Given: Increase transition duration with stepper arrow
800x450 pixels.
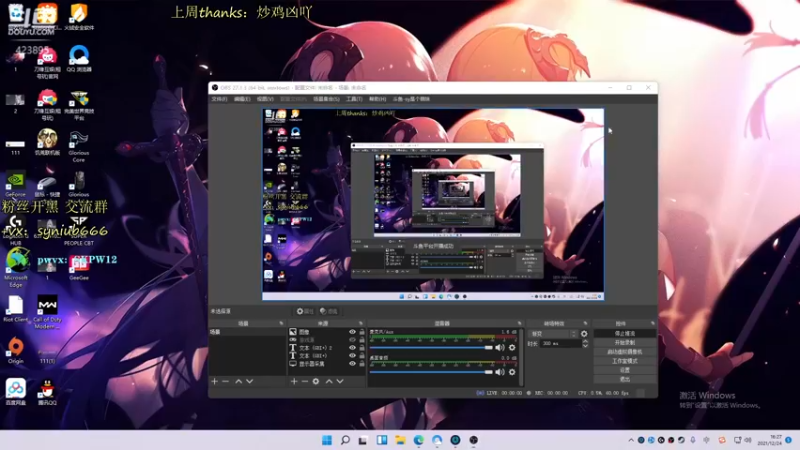Looking at the screenshot, I should point(585,341).
